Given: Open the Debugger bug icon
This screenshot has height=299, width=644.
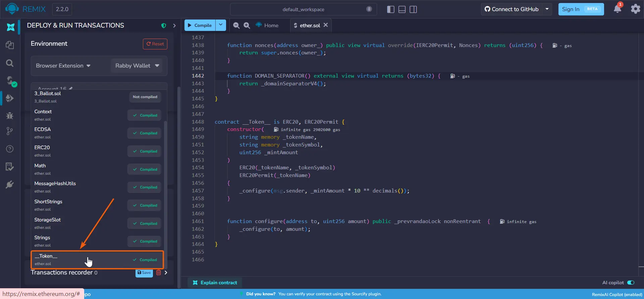Looking at the screenshot, I should [10, 116].
